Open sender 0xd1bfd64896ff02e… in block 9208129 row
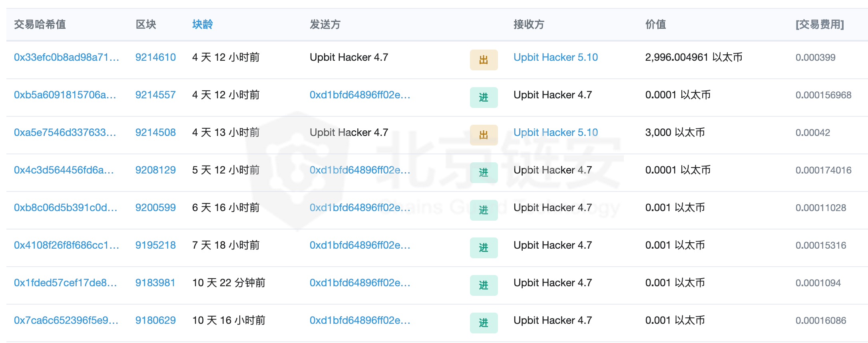Screen dimensions: 868x343 coord(360,170)
